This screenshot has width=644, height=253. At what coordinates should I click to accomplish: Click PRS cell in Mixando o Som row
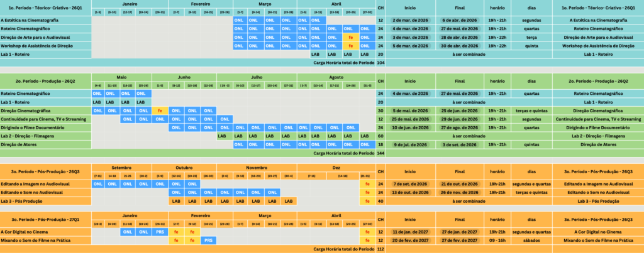[208, 240]
